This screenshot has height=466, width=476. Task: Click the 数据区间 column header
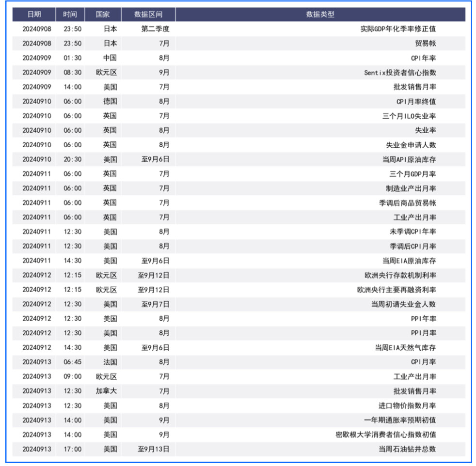coord(148,14)
